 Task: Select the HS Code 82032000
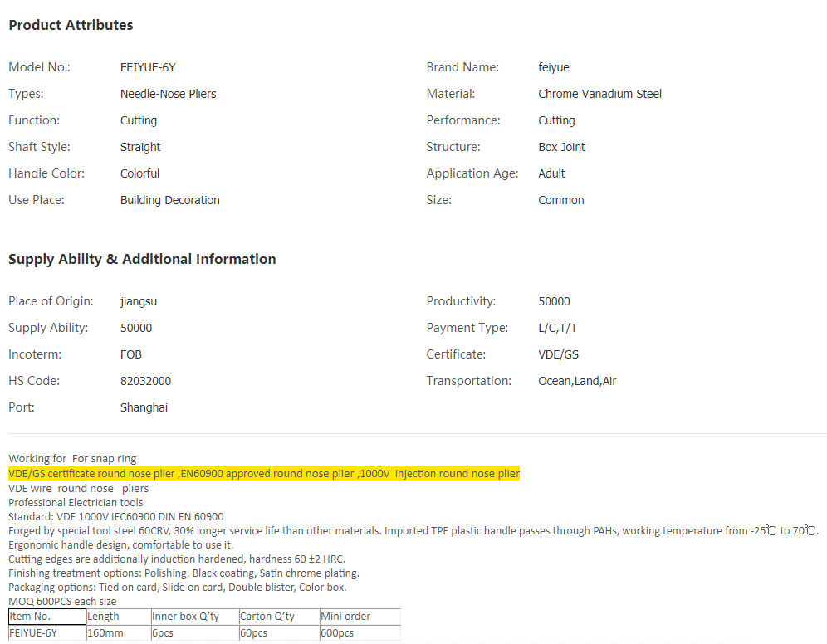click(145, 381)
